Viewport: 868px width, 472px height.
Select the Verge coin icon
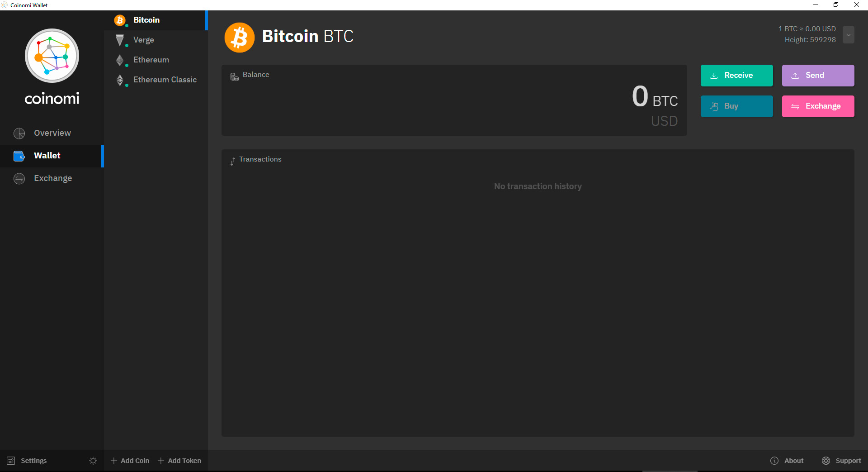pos(120,40)
